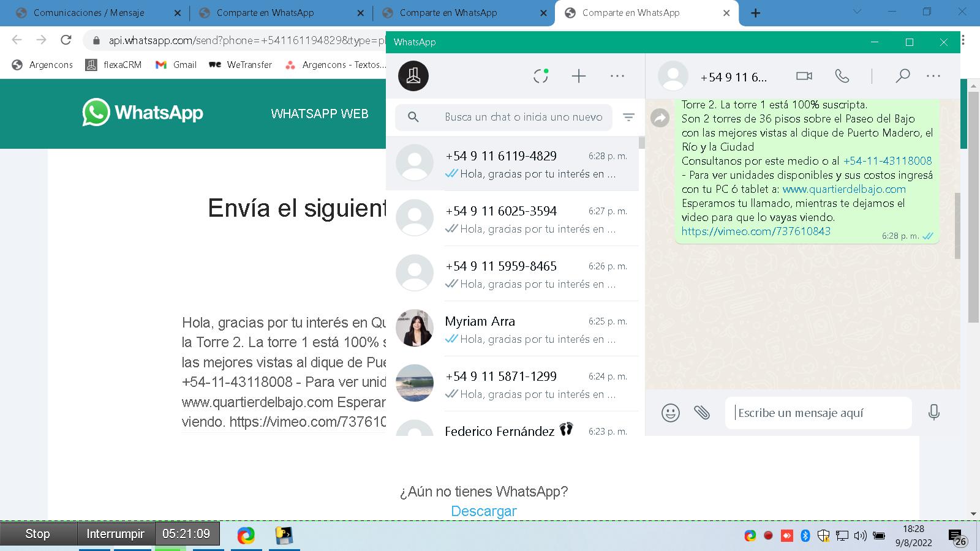Click conversation scrollbar in WhatsApp window
The image size is (980, 551).
click(x=957, y=227)
